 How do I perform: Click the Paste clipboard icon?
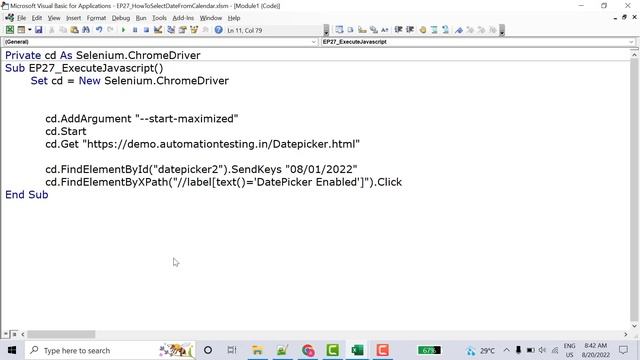click(74, 30)
